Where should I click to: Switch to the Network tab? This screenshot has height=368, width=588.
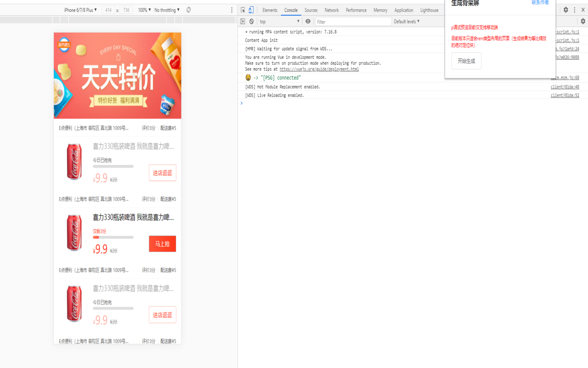tap(332, 10)
